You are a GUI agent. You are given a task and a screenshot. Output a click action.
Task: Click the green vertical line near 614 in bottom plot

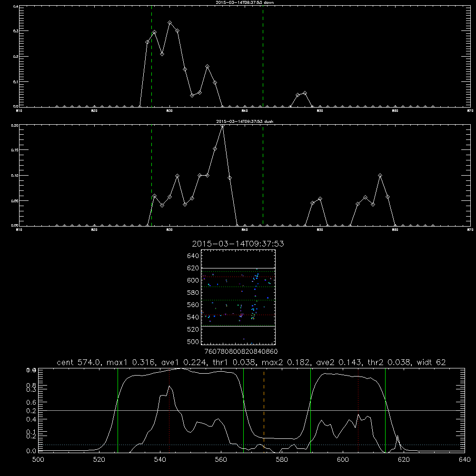pyautogui.click(x=385, y=410)
